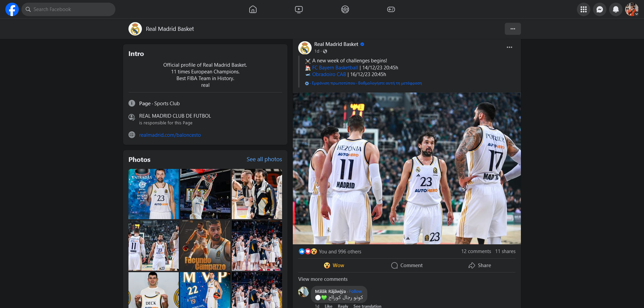This screenshot has height=308, width=644.
Task: Open the 11 shares link
Action: click(505, 251)
